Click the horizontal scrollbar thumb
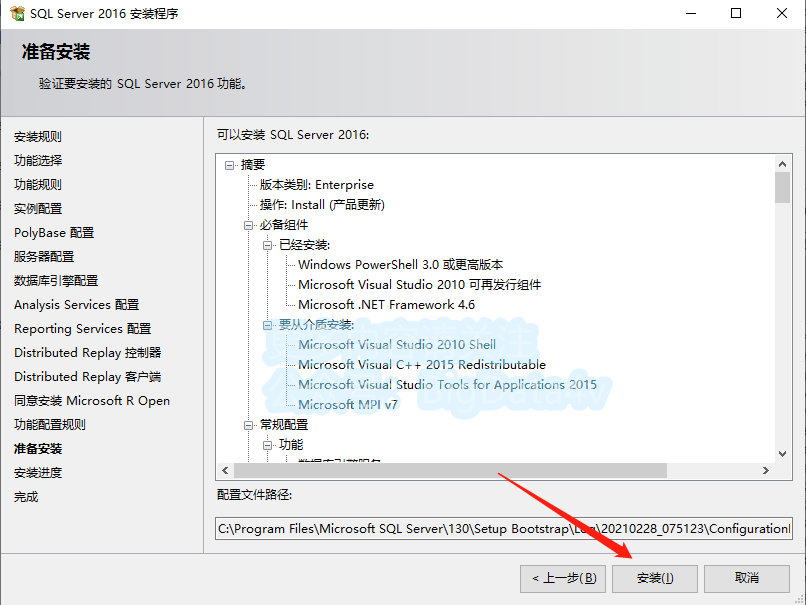This screenshot has width=806, height=605. pyautogui.click(x=450, y=470)
